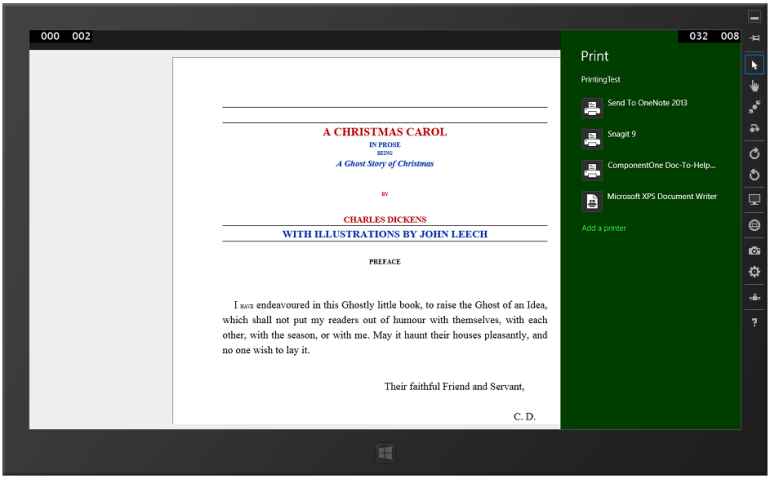Viewport: 770px width, 477px height.
Task: Capture a screenshot with camera icon
Action: click(x=754, y=251)
